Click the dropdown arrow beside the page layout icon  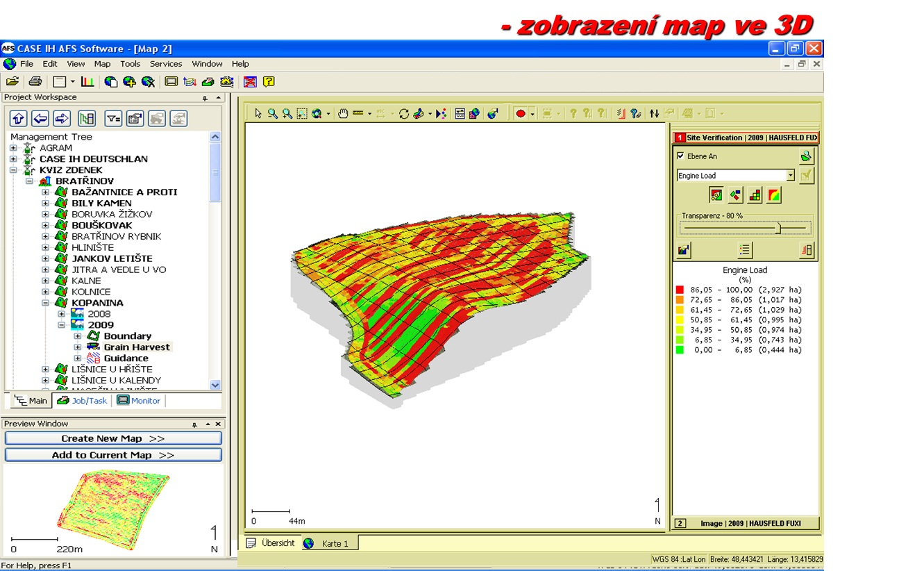coord(72,82)
